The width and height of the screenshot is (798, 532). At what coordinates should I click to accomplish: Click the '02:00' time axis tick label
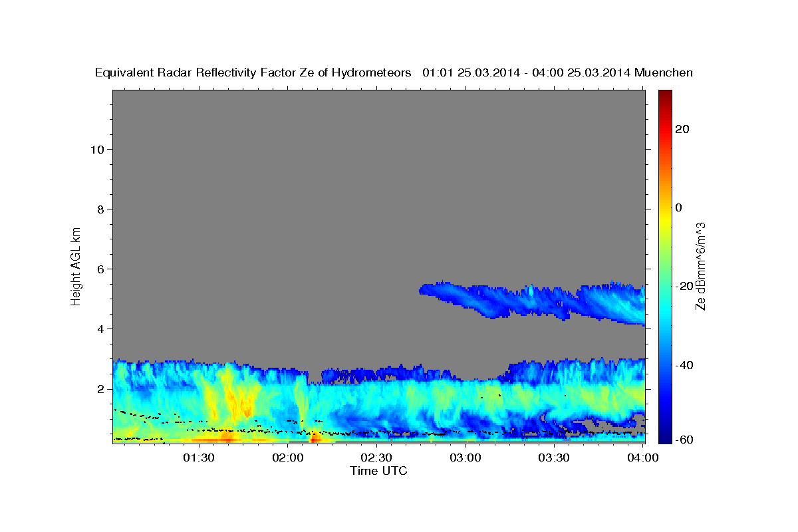click(288, 458)
